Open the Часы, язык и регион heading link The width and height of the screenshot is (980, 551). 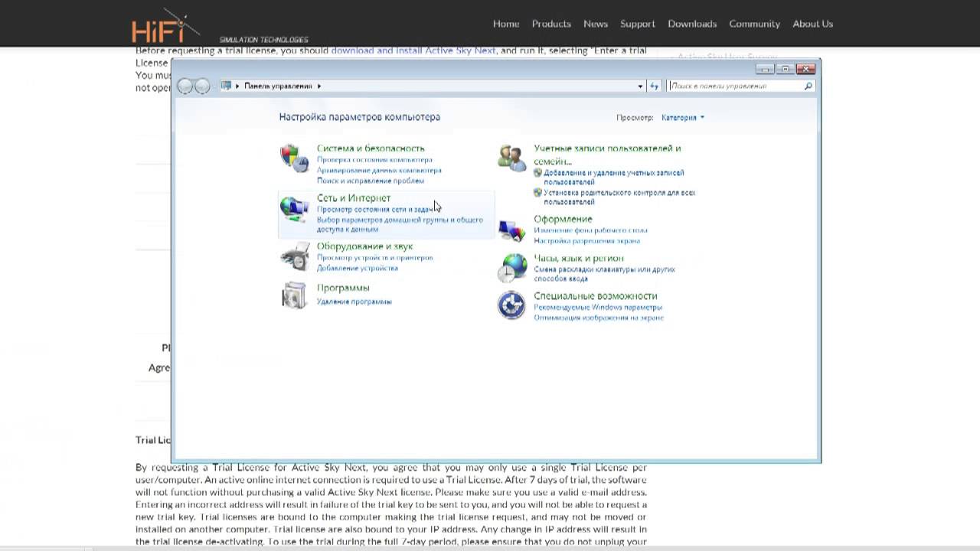pos(579,259)
